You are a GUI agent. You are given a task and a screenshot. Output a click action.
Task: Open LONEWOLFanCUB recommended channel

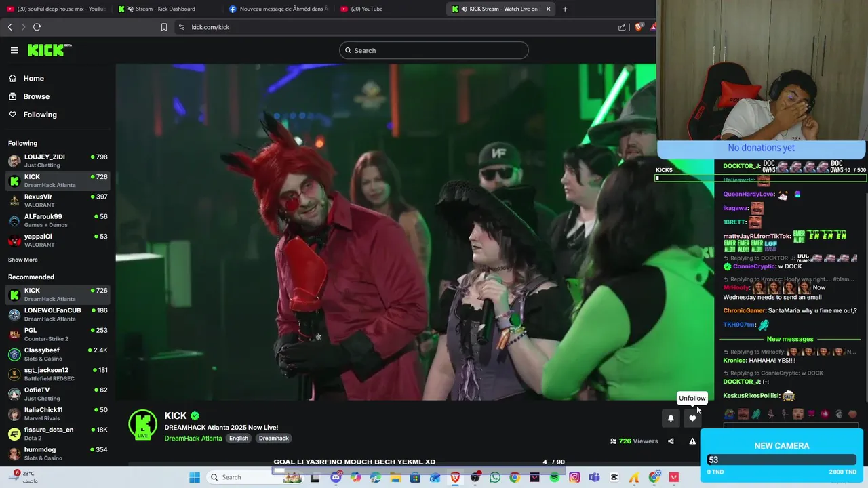(58, 314)
